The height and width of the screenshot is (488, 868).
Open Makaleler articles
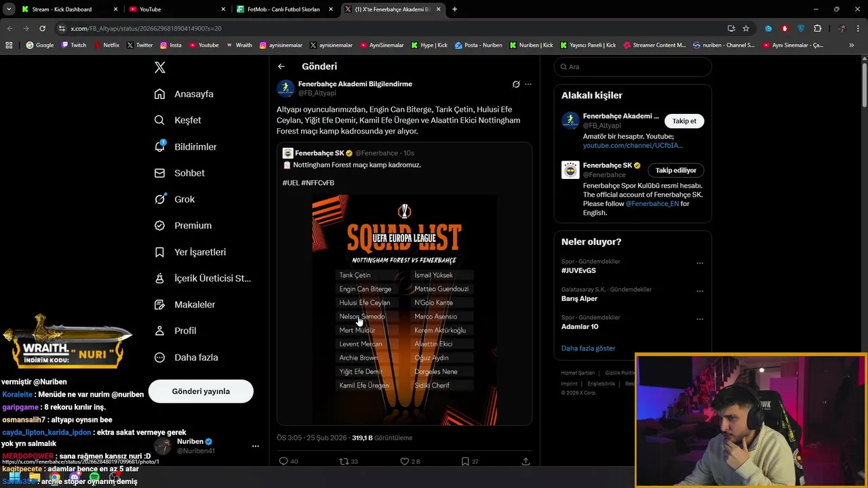184,304
